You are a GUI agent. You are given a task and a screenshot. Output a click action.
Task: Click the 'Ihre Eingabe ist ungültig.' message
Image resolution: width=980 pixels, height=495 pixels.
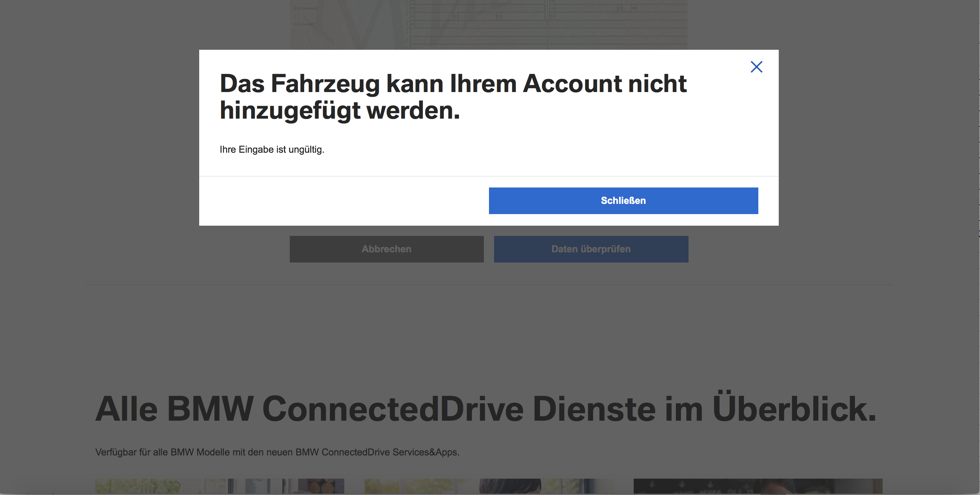[272, 150]
